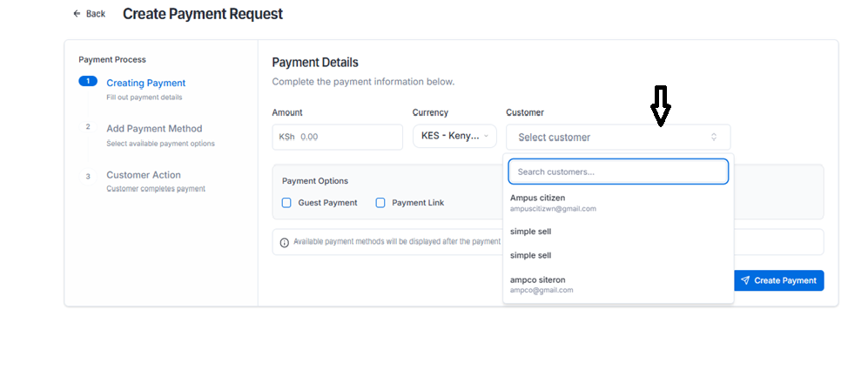Click the info icon beside available payment methods

click(285, 242)
